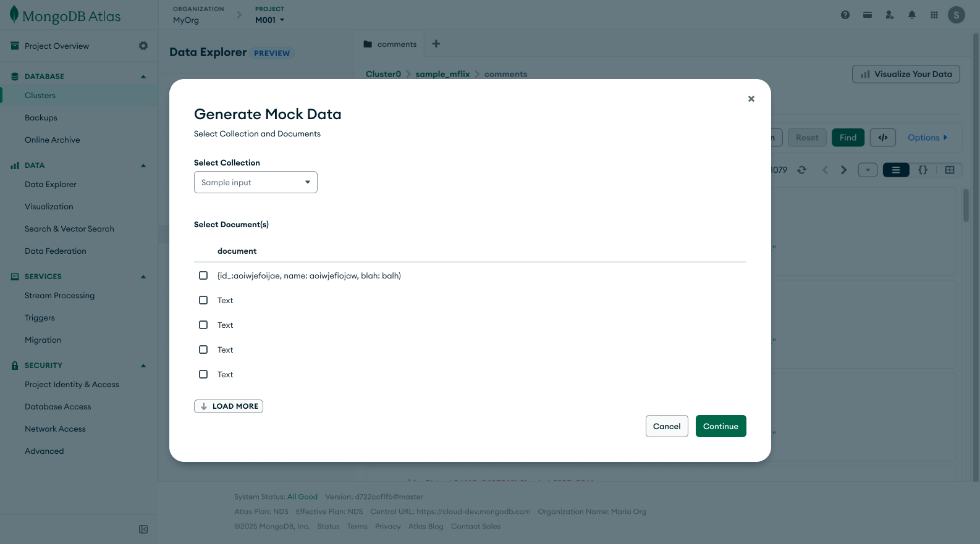The height and width of the screenshot is (544, 980).
Task: Collapse the SECURITY section
Action: click(143, 366)
